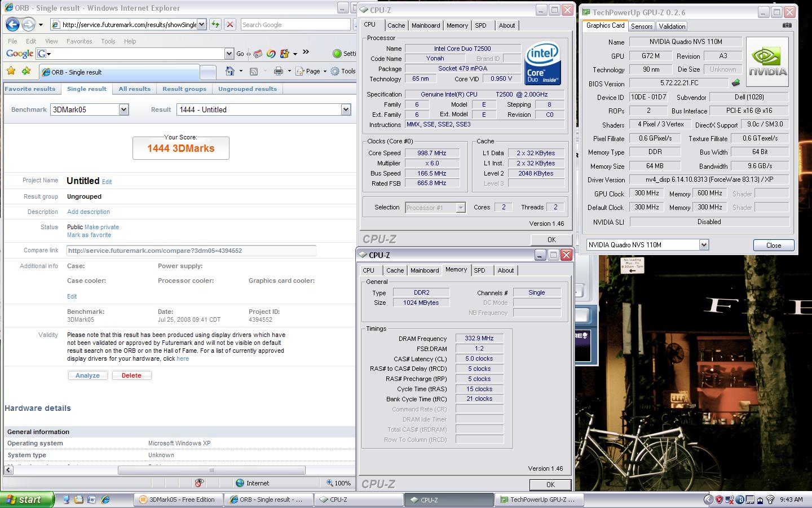The image size is (812, 508).
Task: Click the Google toolbar green Settings icon
Action: 337,54
